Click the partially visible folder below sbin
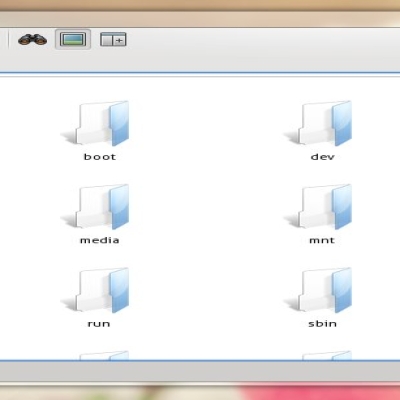The image size is (400, 400). tap(327, 355)
